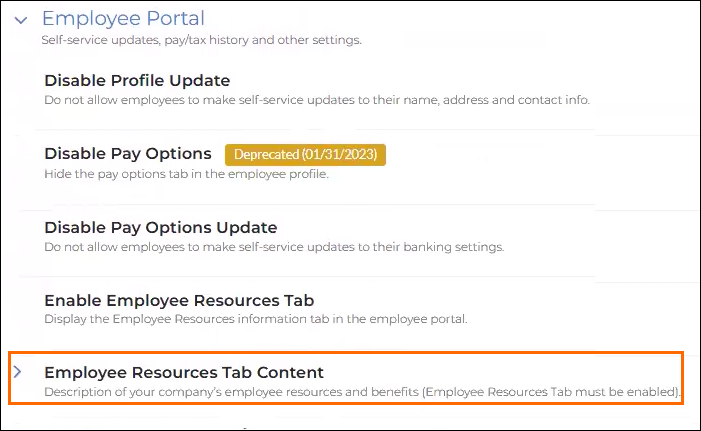701x431 pixels.
Task: Click the yellow Deprecated (01/31/2023) badge
Action: point(305,155)
